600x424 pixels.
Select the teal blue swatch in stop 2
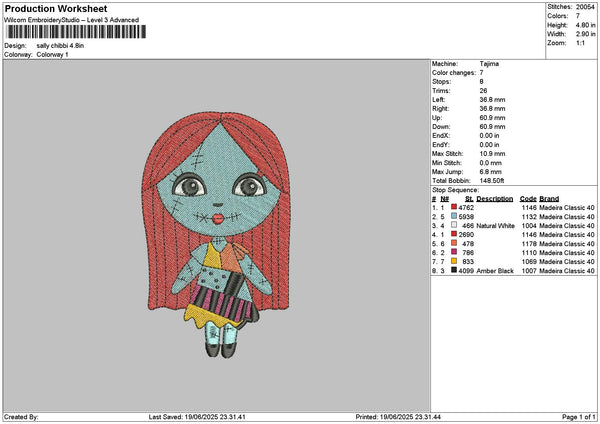(x=454, y=215)
